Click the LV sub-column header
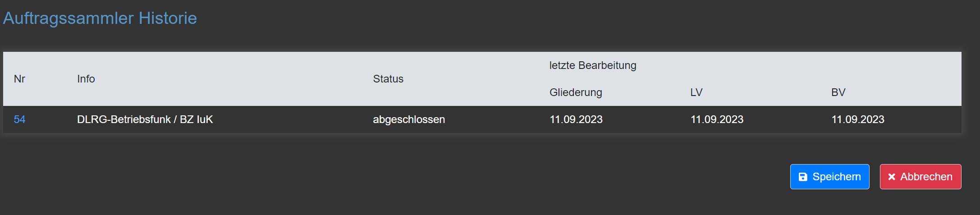980x215 pixels. click(x=696, y=92)
